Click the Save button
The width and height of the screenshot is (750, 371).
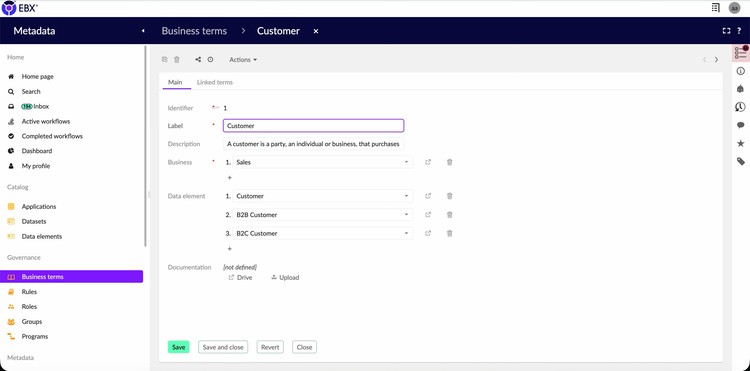click(178, 347)
